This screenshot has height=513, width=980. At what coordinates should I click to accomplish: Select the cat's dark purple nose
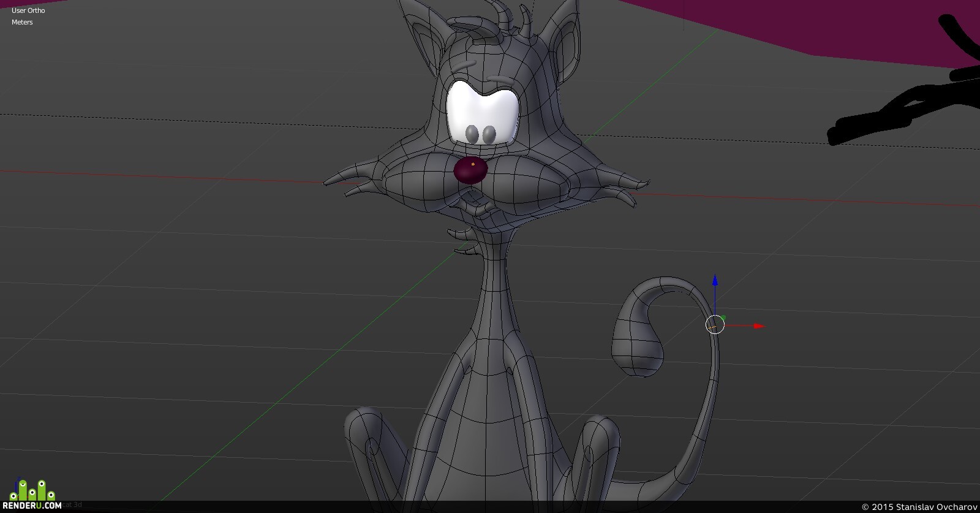pyautogui.click(x=470, y=170)
